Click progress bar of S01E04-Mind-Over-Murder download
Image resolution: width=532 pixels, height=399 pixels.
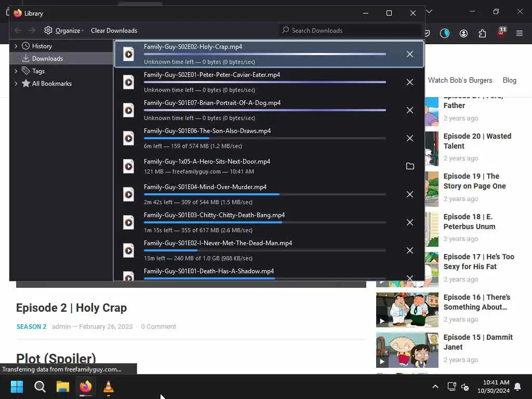[264, 194]
